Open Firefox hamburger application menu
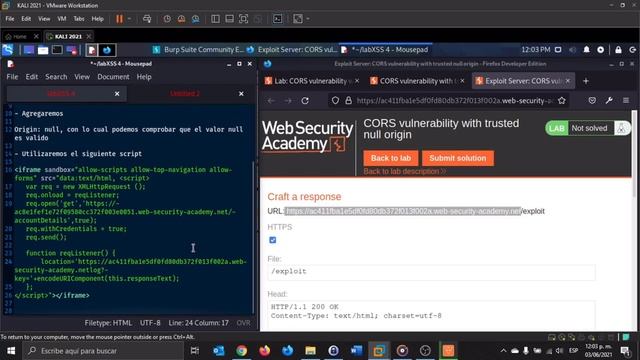Image resolution: width=640 pixels, height=360 pixels. [x=626, y=100]
